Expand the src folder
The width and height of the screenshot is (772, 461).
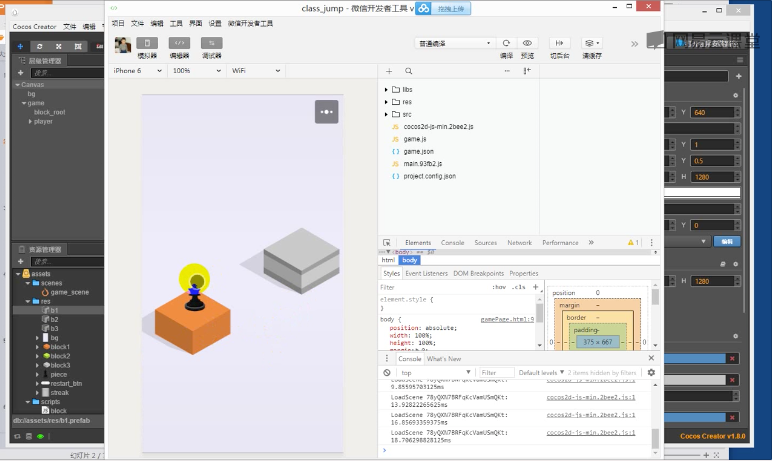pos(386,114)
